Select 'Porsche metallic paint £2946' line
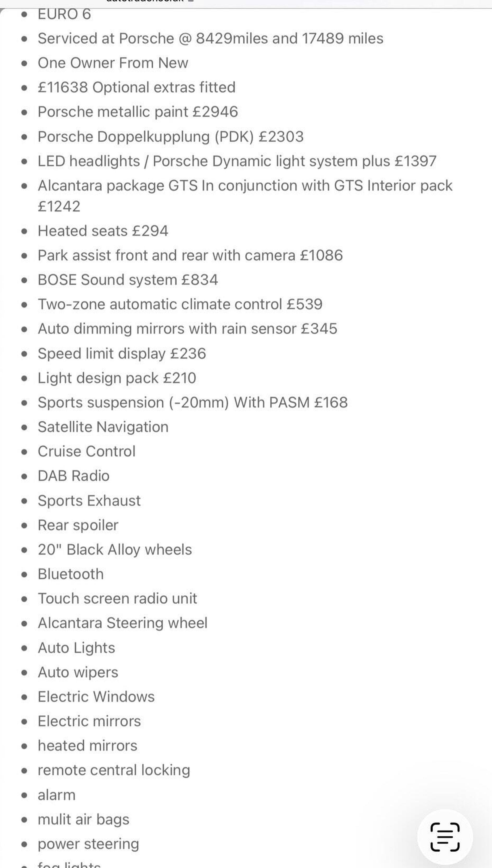This screenshot has height=868, width=492. pos(138,112)
